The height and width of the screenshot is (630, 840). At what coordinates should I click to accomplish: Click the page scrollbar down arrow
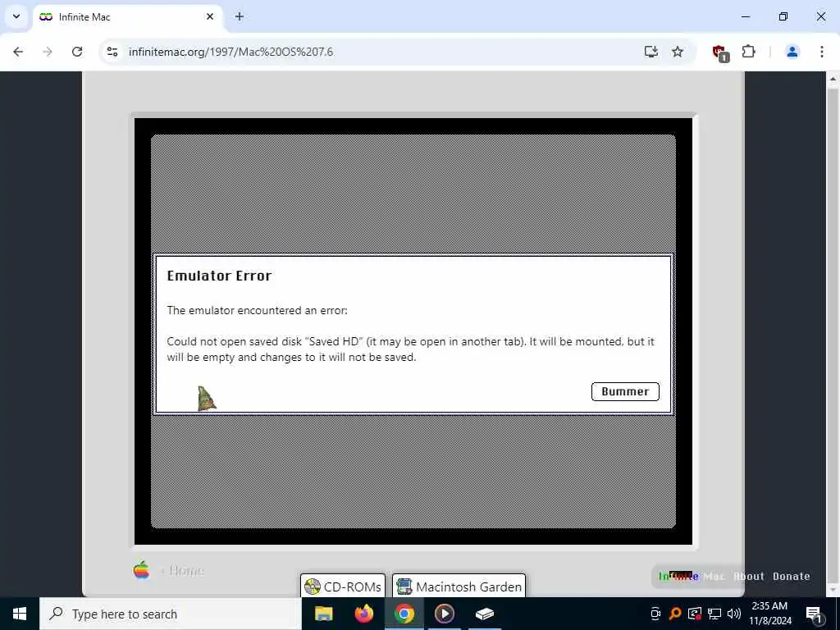[833, 590]
